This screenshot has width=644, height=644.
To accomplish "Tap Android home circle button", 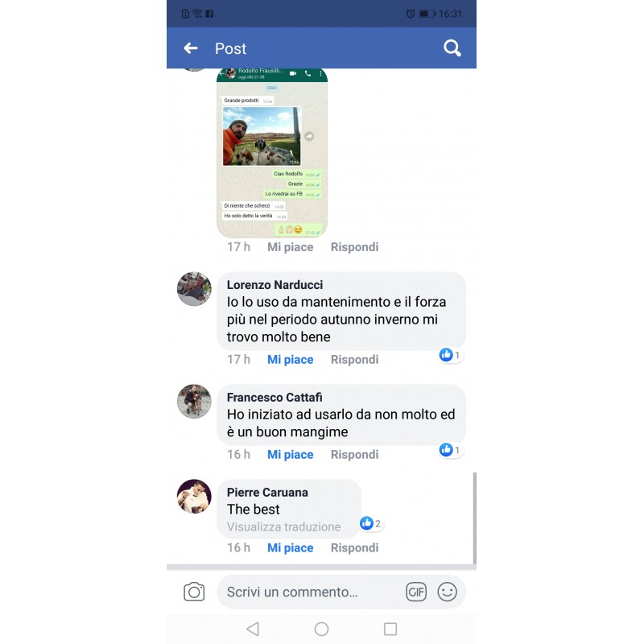I will [x=321, y=629].
